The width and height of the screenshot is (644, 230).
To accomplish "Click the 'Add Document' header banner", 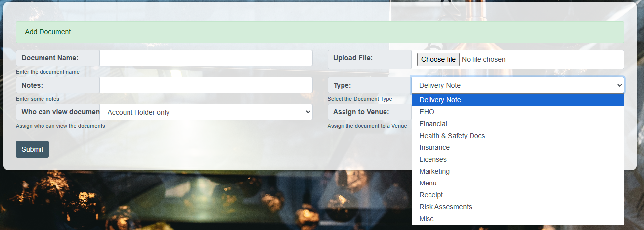I will pos(319,32).
